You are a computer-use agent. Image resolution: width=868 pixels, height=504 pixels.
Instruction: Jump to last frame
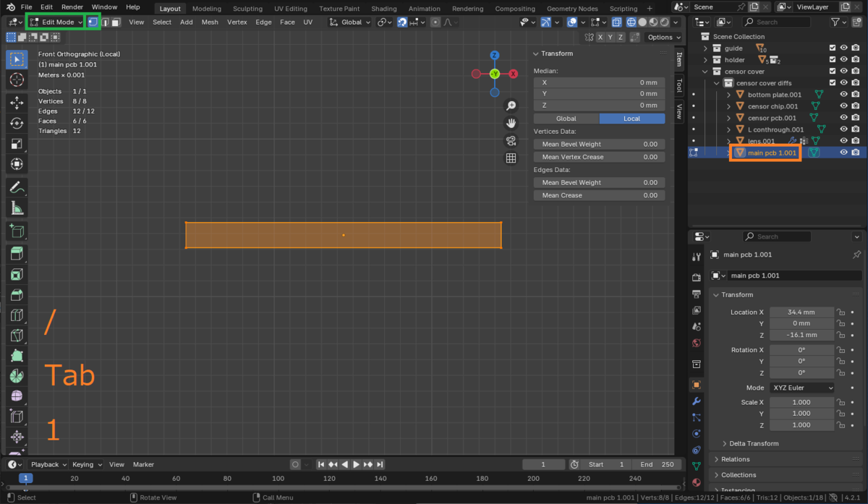pyautogui.click(x=380, y=464)
